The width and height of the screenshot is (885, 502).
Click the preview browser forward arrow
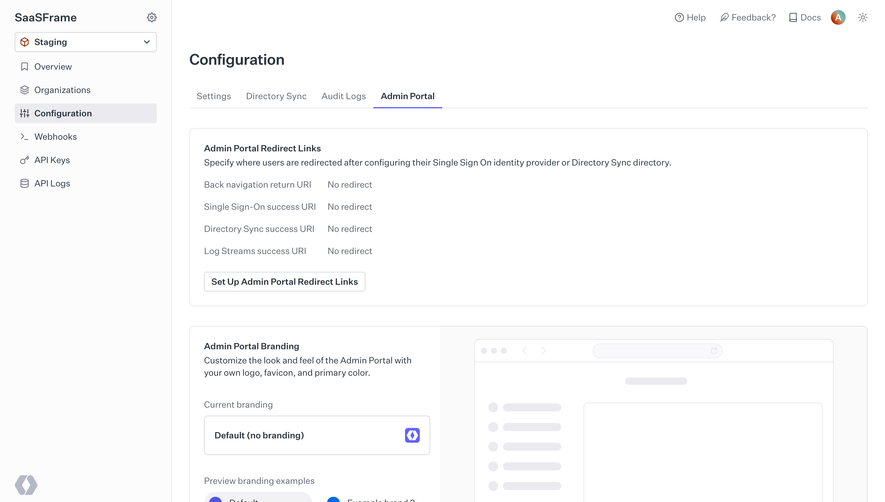544,351
